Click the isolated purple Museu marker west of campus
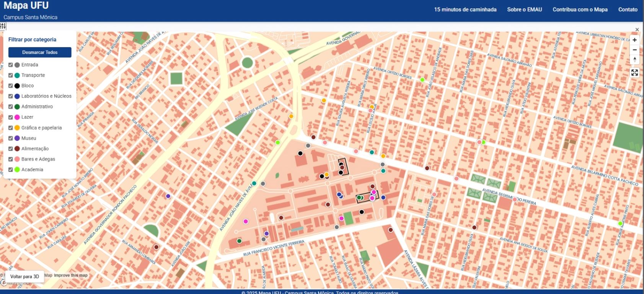Viewport: 644px width, 294px height. (168, 196)
